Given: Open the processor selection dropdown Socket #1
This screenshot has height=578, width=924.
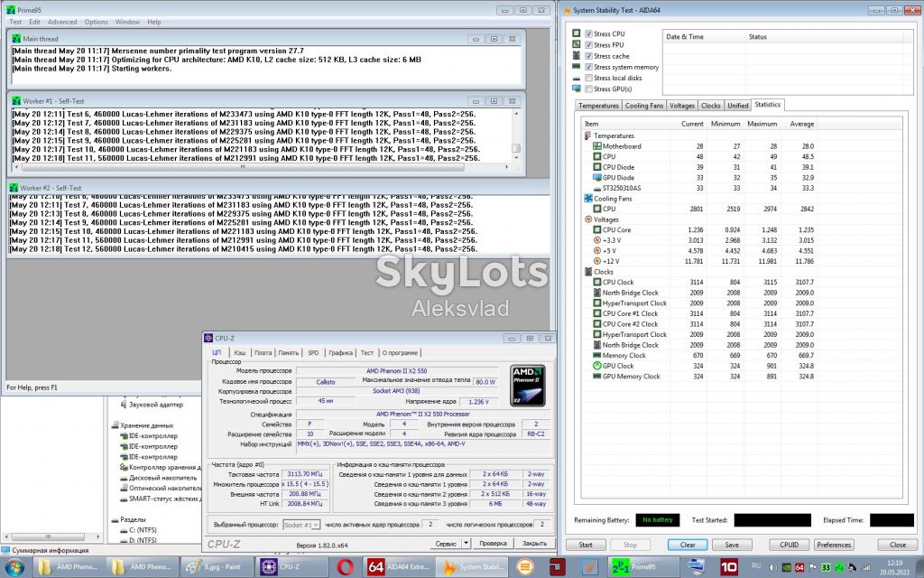Looking at the screenshot, I should (301, 525).
